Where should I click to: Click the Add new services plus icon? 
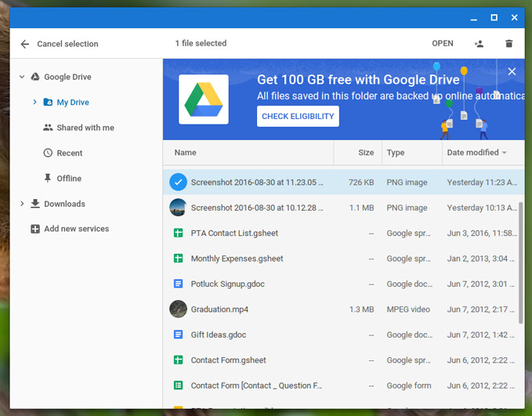[x=35, y=229]
